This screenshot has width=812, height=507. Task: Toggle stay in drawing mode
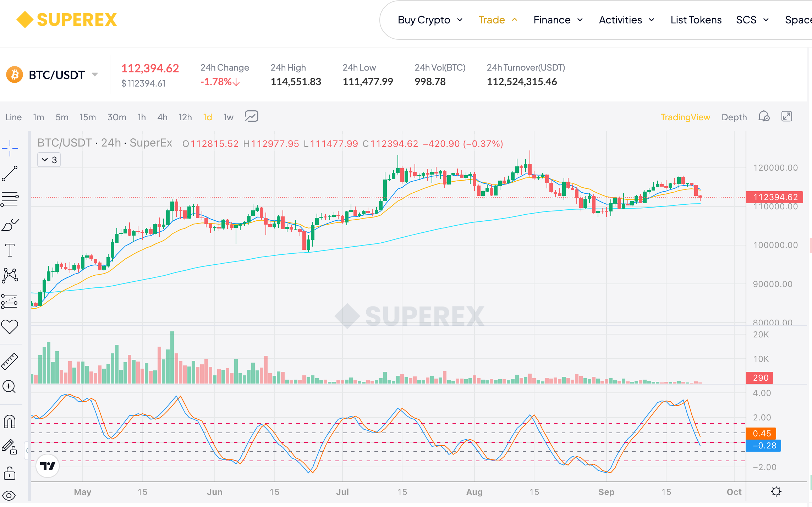point(10,447)
